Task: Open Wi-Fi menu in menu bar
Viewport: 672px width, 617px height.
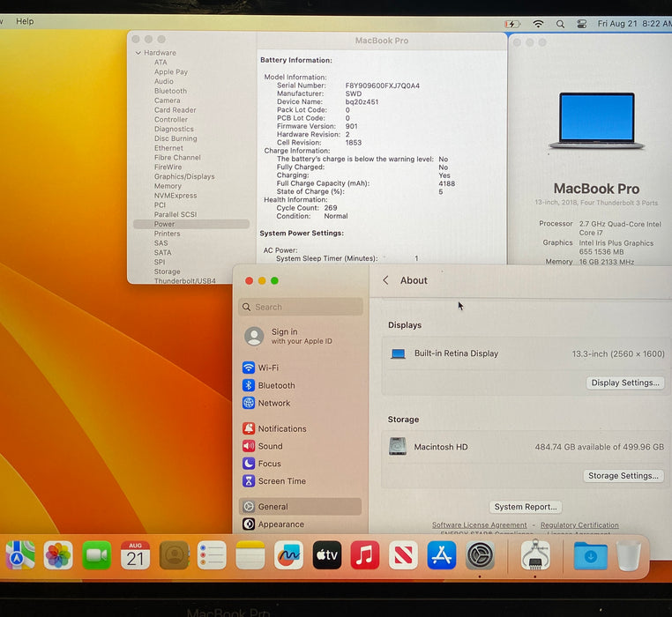Action: tap(538, 24)
